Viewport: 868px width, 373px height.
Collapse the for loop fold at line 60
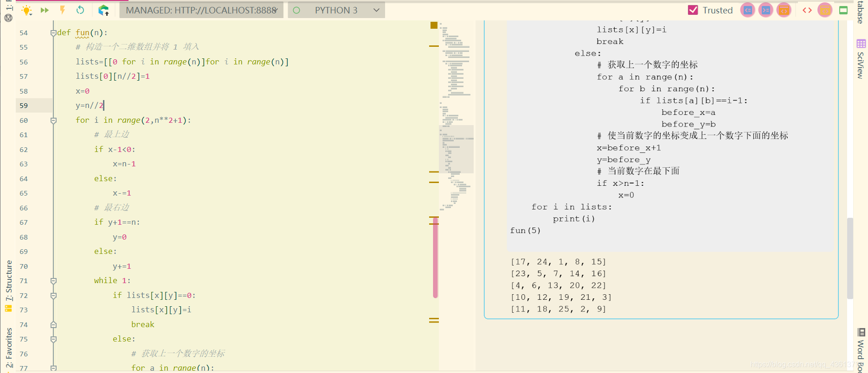coord(53,120)
